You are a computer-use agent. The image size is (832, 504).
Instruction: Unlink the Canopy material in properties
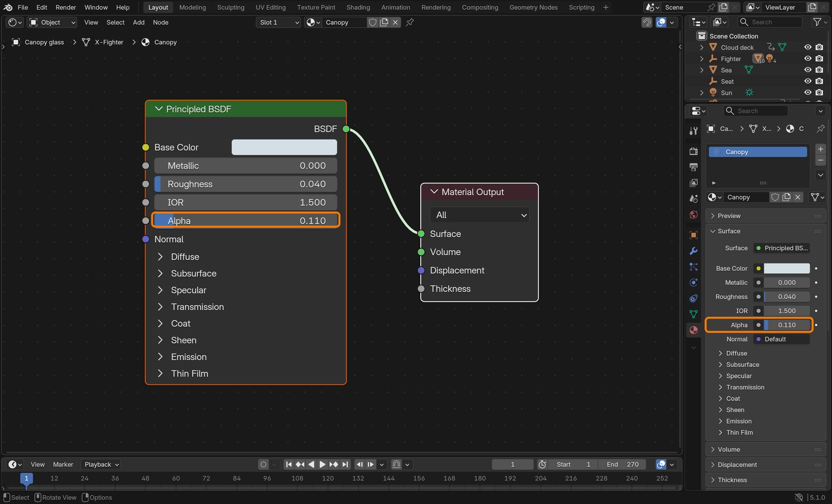[x=798, y=197]
